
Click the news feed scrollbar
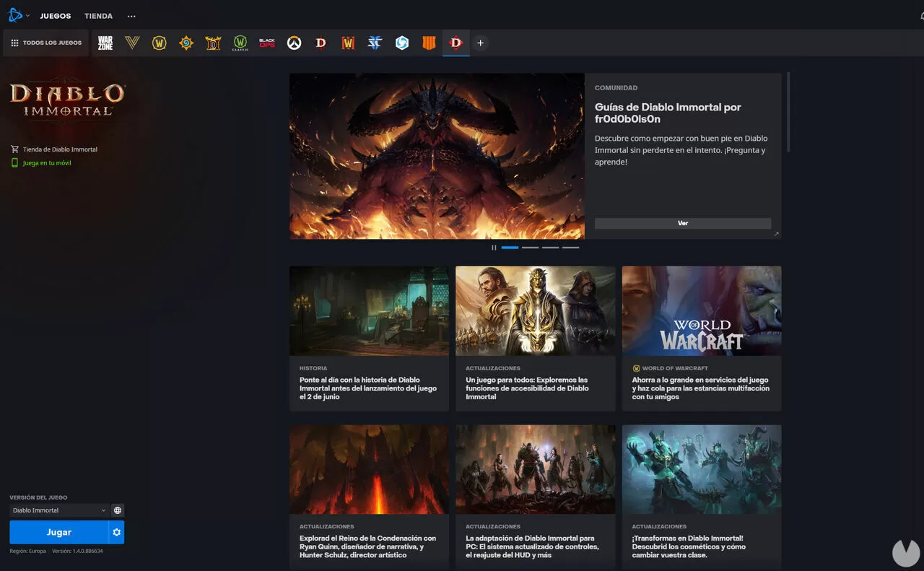[788, 112]
